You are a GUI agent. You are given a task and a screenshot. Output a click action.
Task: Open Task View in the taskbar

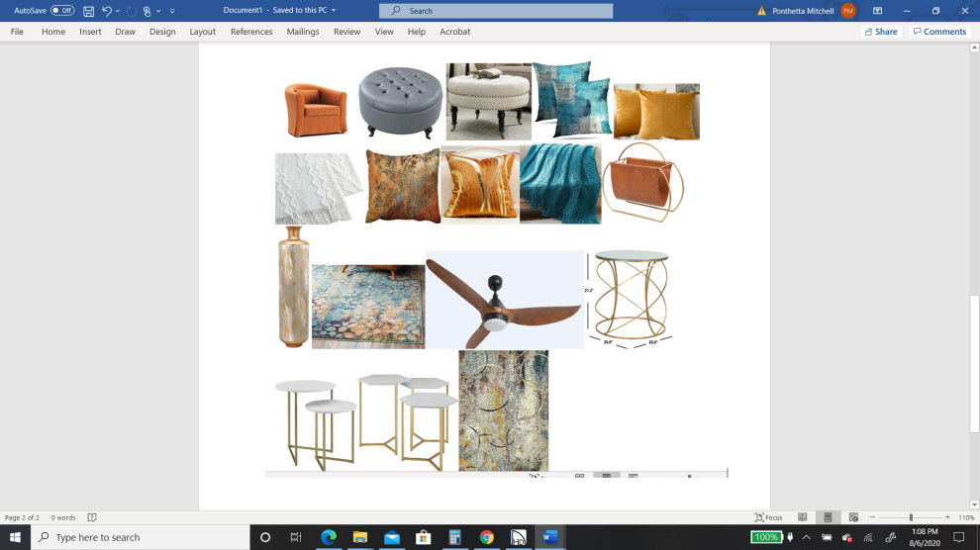click(x=296, y=537)
